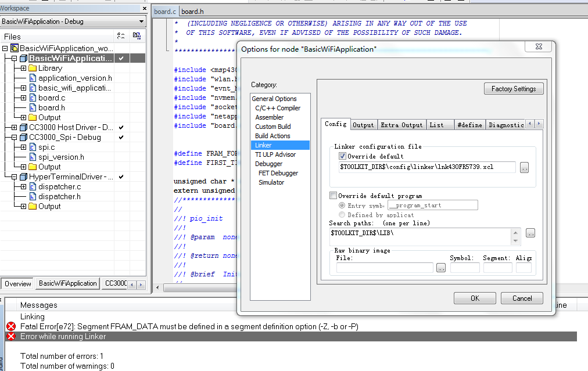This screenshot has width=588, height=371.
Task: Toggle the checkmark for CC3000 Host Driver
Action: (x=121, y=127)
